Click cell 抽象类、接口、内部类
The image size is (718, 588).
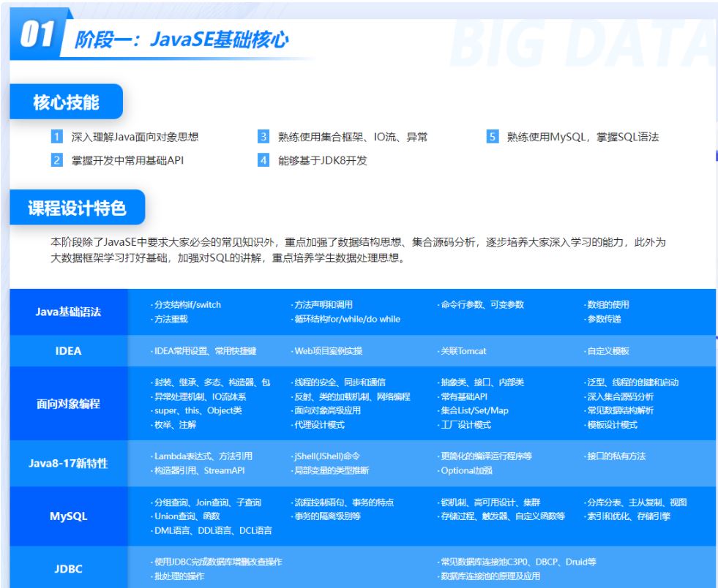tap(481, 382)
